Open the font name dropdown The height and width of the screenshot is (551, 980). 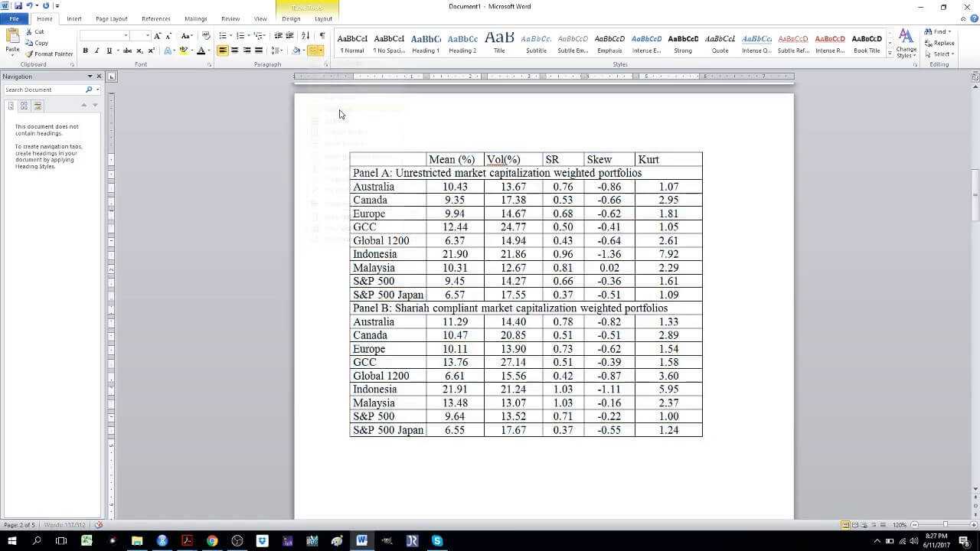(x=126, y=36)
